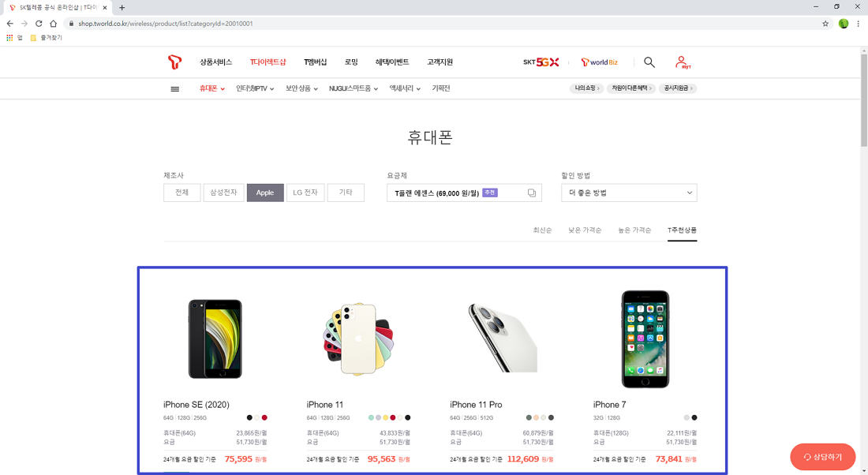Screen dimensions: 868x475
Task: Open the 고객지원 menu
Action: pyautogui.click(x=440, y=62)
